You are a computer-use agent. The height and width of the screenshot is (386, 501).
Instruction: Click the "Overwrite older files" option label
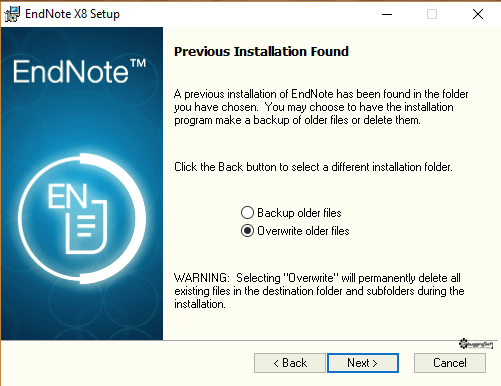303,231
